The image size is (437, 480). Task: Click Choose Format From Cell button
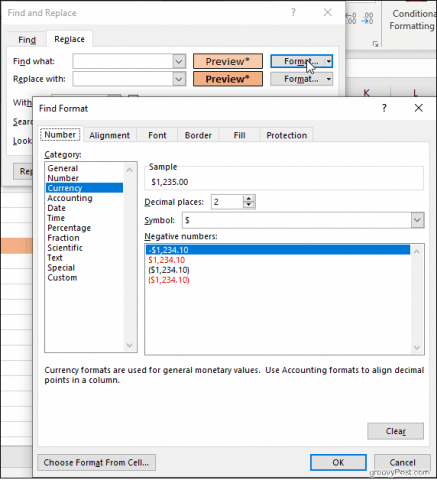click(96, 463)
